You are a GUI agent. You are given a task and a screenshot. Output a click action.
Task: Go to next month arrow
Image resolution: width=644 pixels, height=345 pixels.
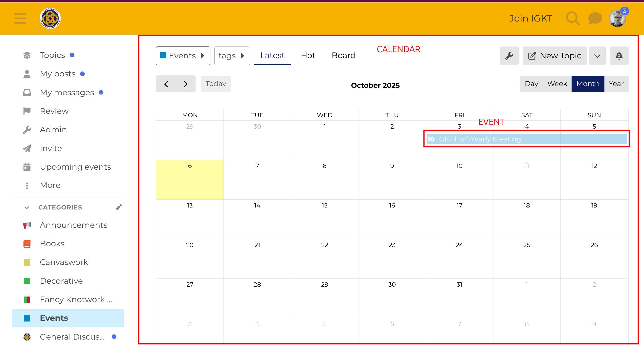[x=185, y=84]
